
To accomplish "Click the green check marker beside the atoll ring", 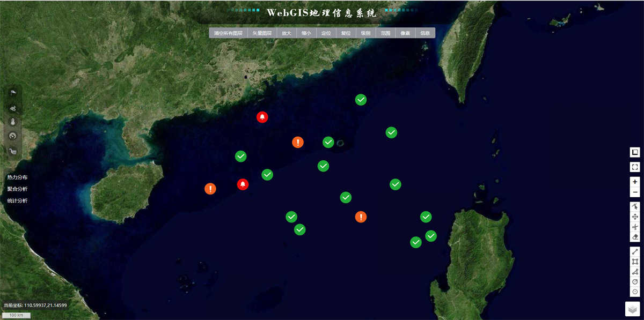I will coord(328,142).
